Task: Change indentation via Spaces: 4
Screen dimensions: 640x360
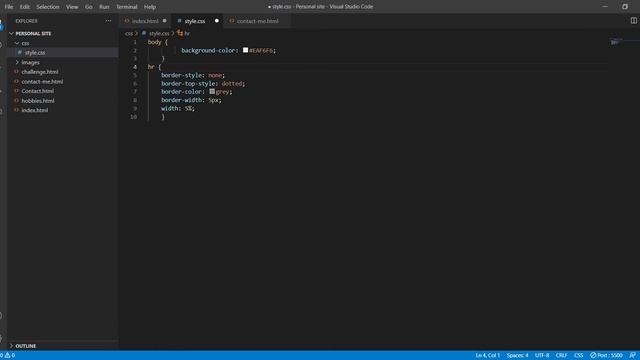Action: coord(517,355)
